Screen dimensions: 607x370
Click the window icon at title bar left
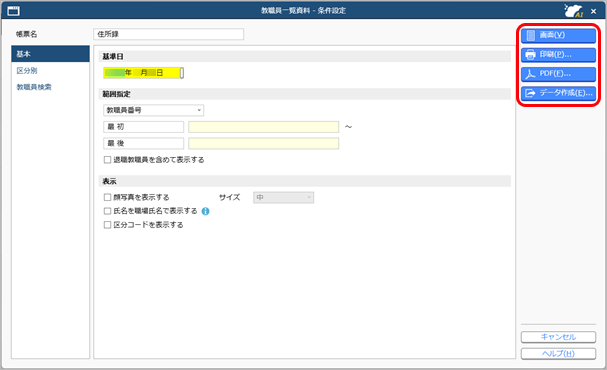coord(14,11)
